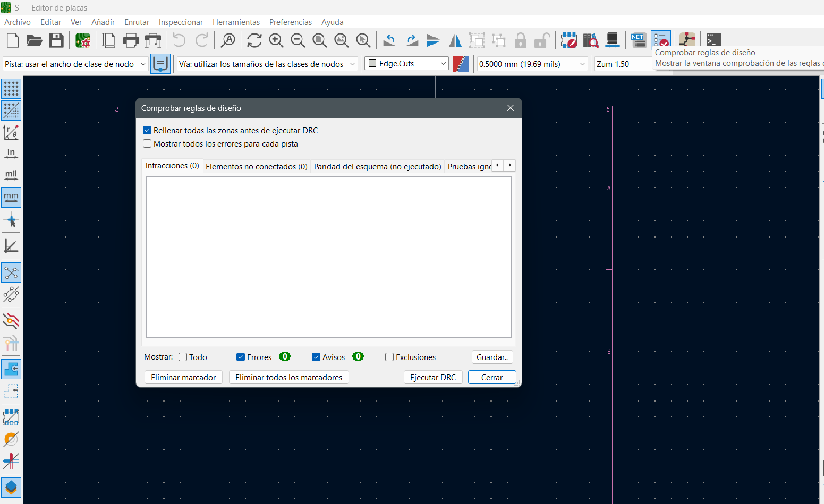Click the 'Cerrar' button
The image size is (824, 504).
click(492, 377)
